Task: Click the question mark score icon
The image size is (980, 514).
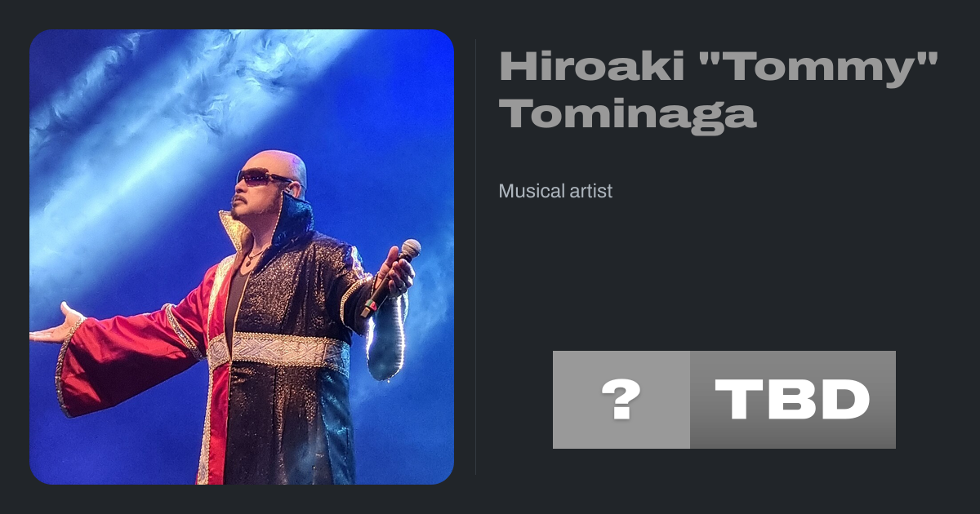Action: click(x=621, y=400)
